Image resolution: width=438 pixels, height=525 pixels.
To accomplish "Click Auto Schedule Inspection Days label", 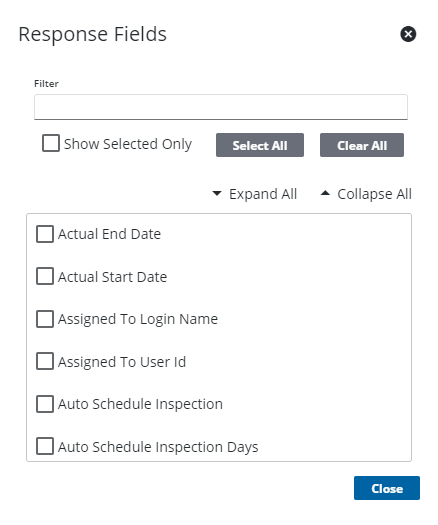I will coord(158,447).
